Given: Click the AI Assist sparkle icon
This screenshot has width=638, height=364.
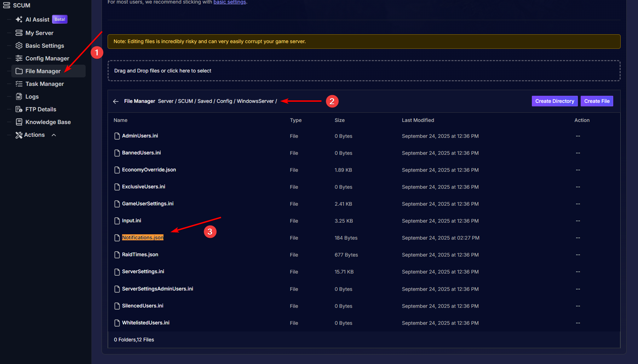Looking at the screenshot, I should tap(19, 19).
